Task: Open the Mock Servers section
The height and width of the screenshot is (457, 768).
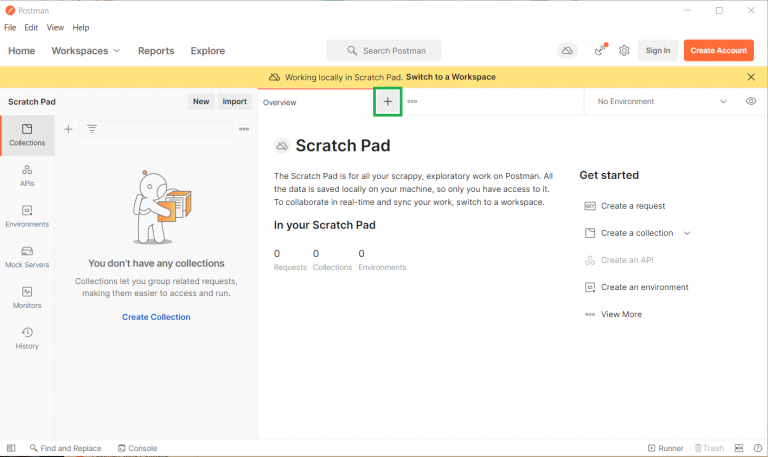Action: (x=27, y=257)
